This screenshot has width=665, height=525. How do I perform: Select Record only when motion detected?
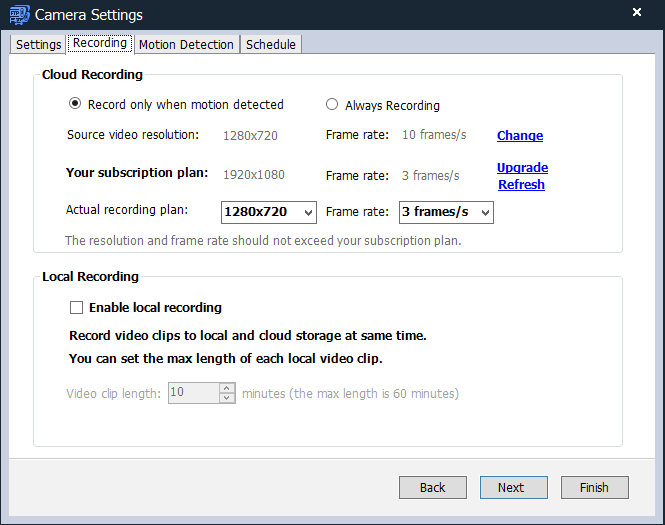coord(75,104)
